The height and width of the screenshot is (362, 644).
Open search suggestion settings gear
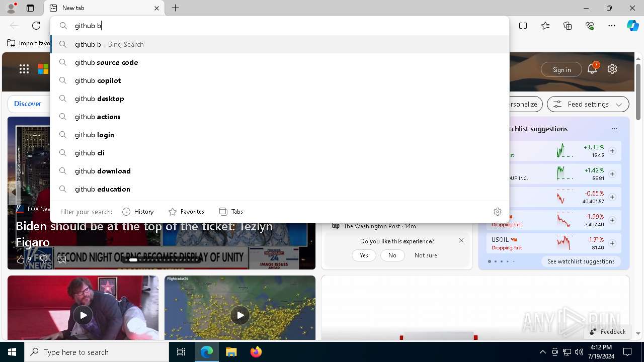point(498,212)
